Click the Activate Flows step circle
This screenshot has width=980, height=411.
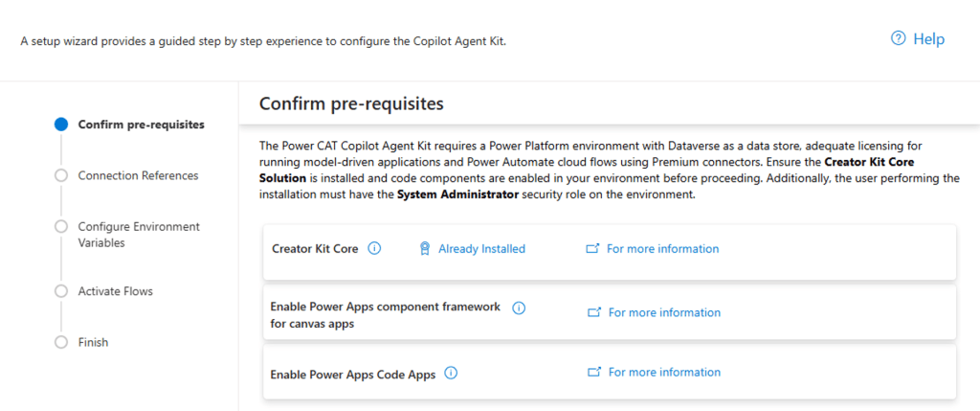(x=60, y=291)
